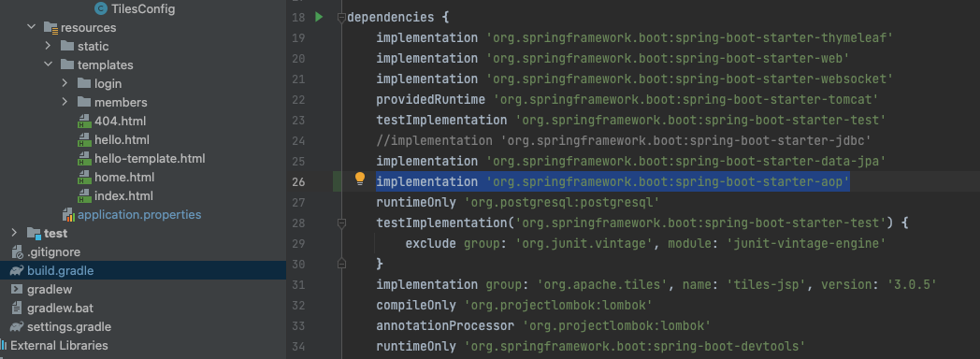Click the 'spring-boot-starter-data-jpa' dependency string
This screenshot has width=980, height=359.
click(x=685, y=161)
